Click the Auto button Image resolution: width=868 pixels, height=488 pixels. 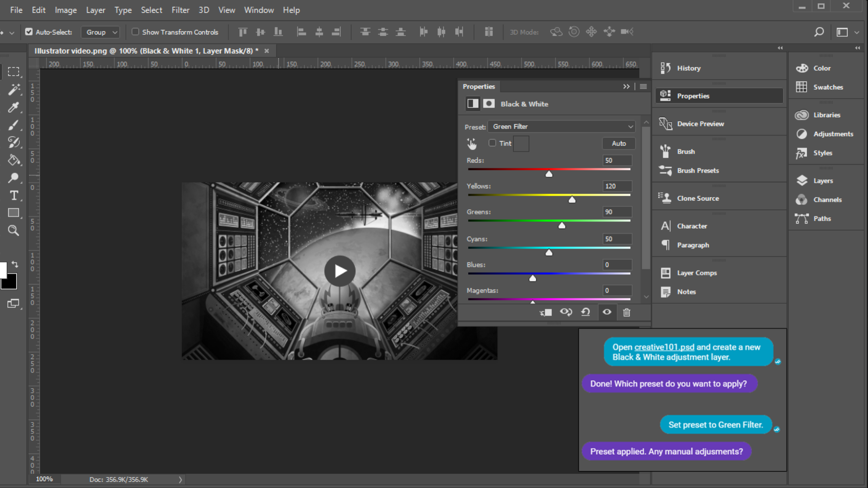(619, 143)
